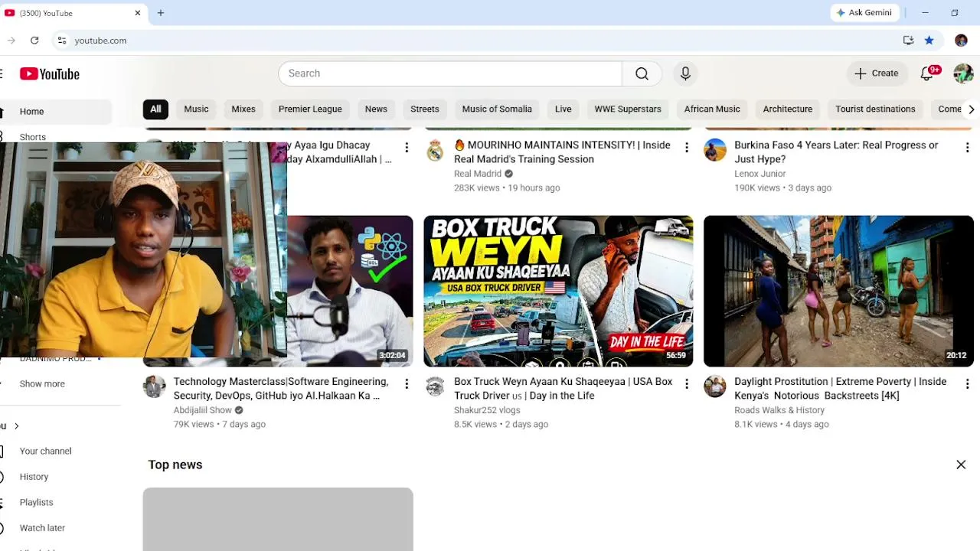This screenshot has height=551, width=980.
Task: Open more options for Mourinho Maintains Intensity video
Action: [687, 147]
